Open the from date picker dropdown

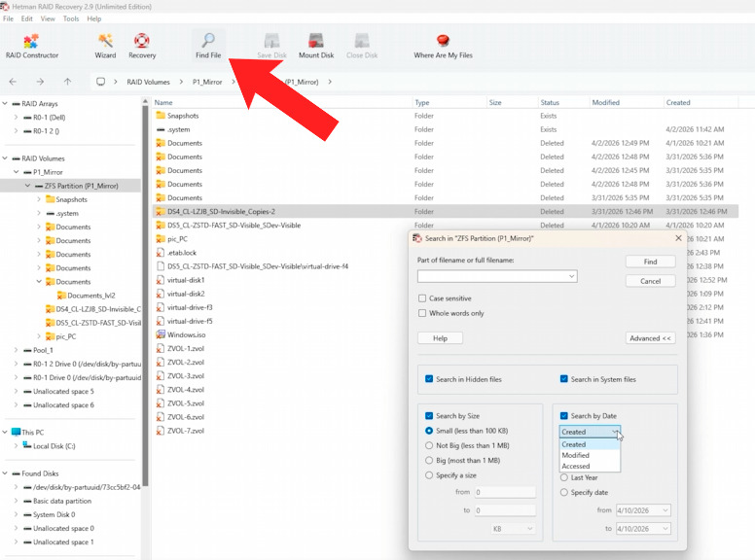tap(665, 510)
